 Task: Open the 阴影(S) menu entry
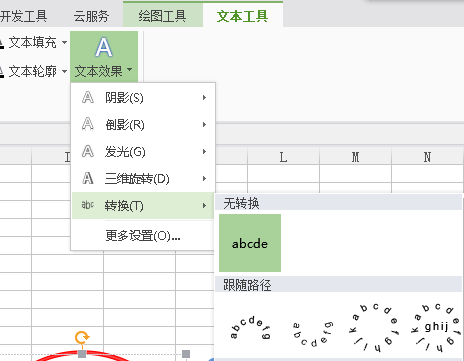tap(143, 98)
